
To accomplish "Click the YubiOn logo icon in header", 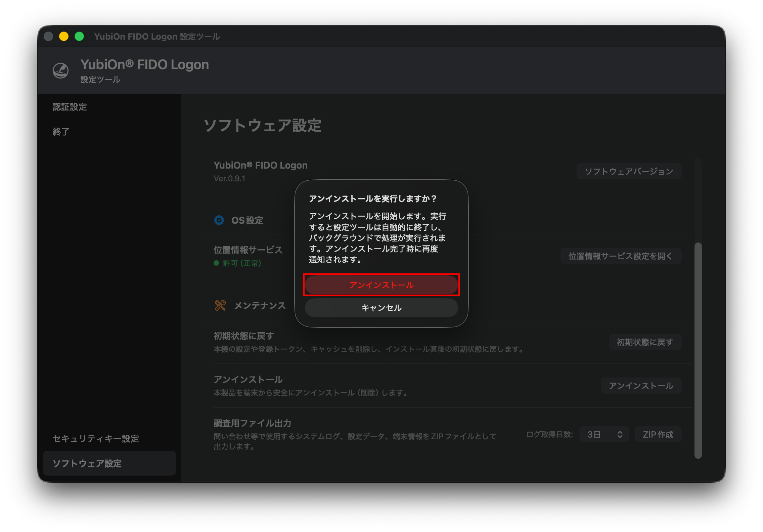I will [61, 71].
